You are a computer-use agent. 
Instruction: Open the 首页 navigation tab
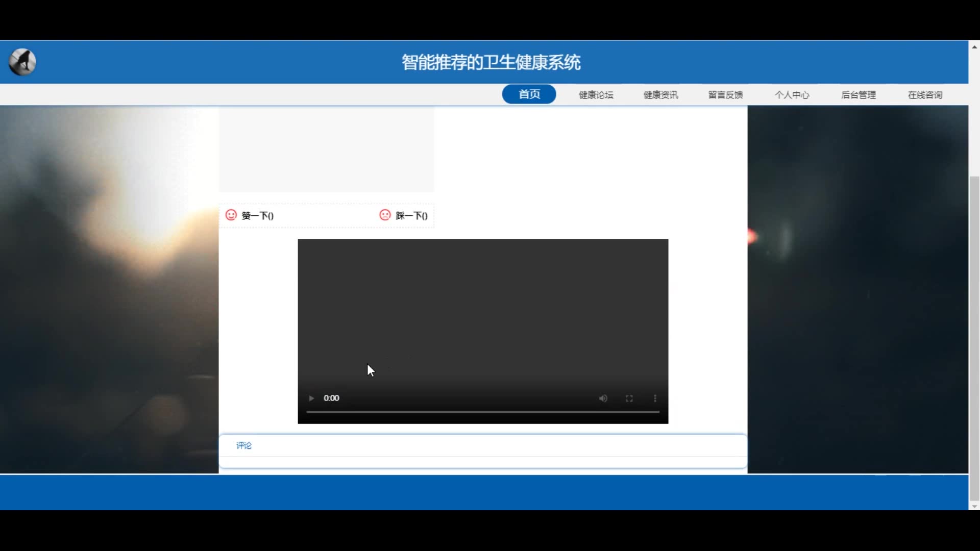(x=529, y=94)
